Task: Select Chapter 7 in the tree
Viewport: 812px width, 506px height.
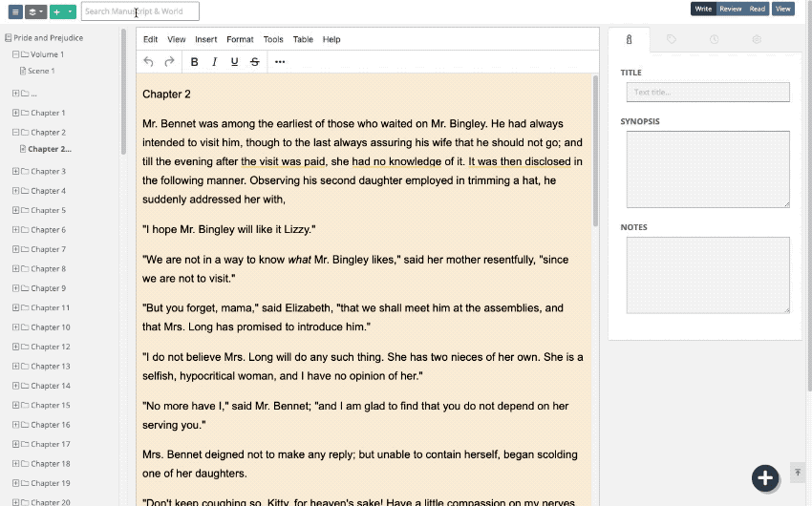Action: [x=48, y=249]
